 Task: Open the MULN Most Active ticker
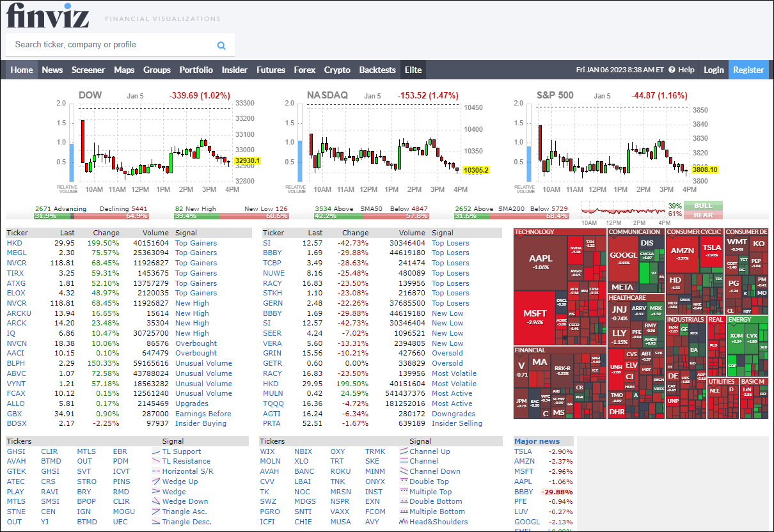coord(272,394)
